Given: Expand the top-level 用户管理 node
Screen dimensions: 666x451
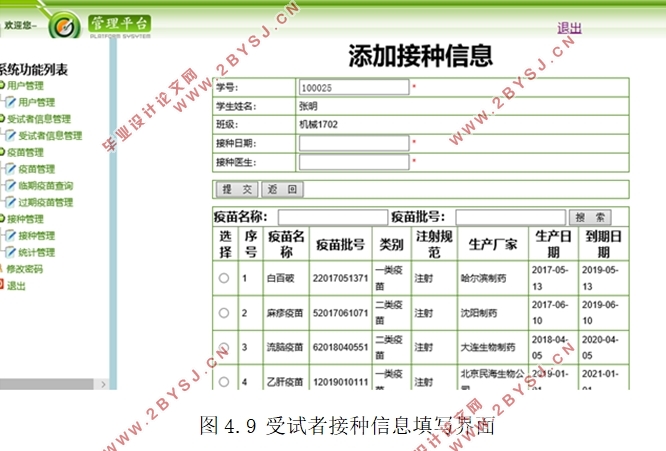Looking at the screenshot, I should pyautogui.click(x=2, y=87).
